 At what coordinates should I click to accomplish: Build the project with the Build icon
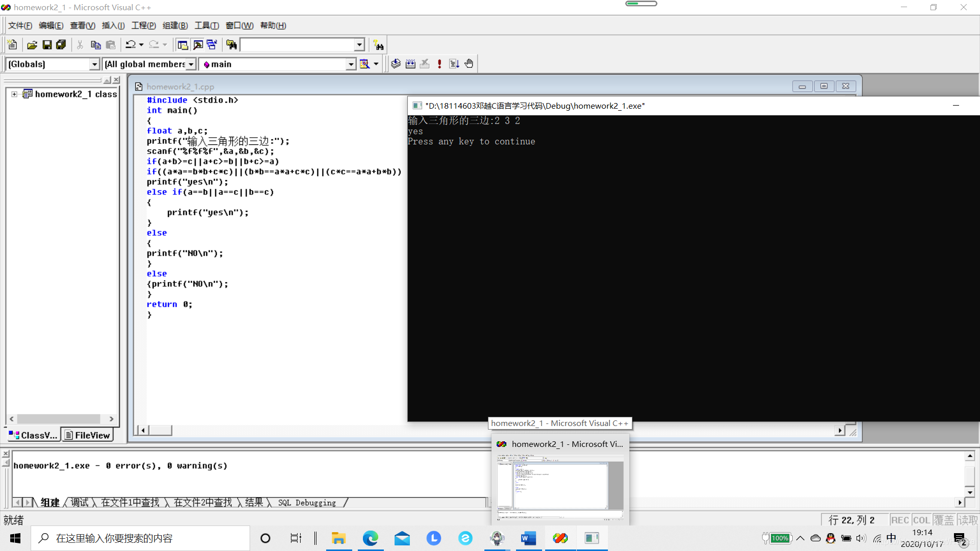point(410,64)
